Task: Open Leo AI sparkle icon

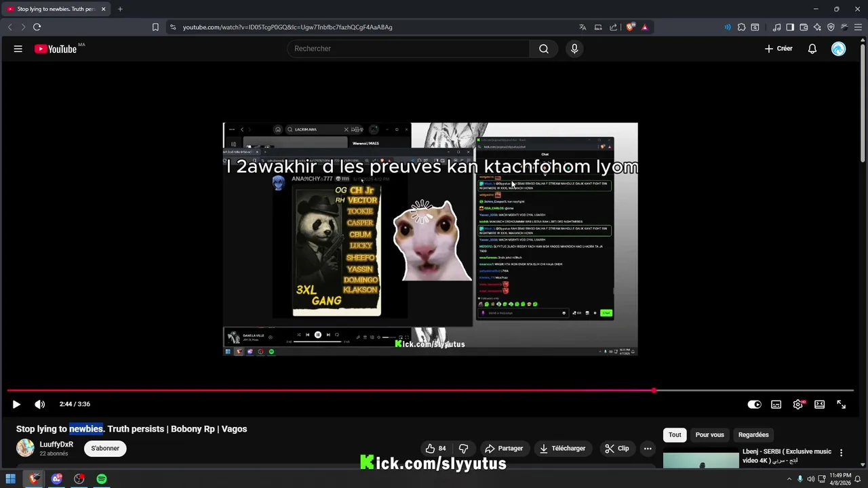Action: (817, 27)
